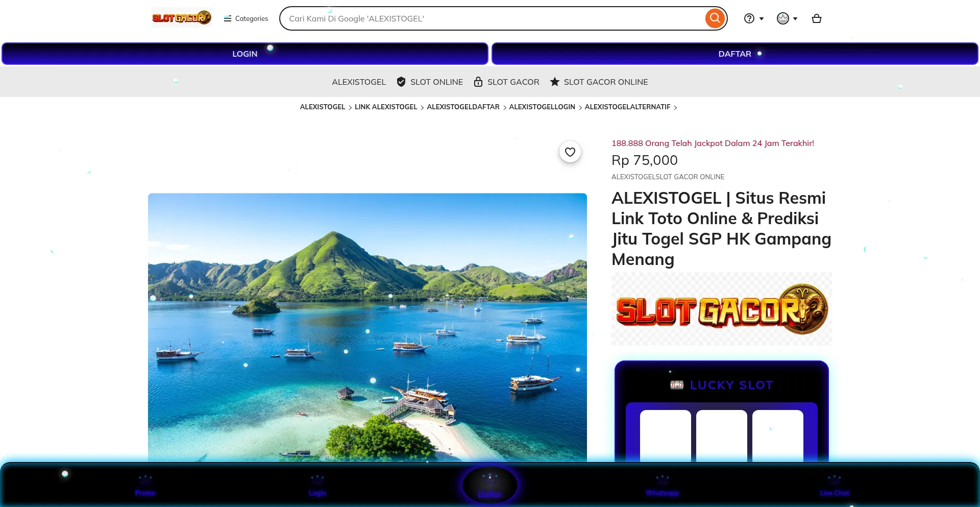The width and height of the screenshot is (980, 507).
Task: Open the ALEXISTOGELLOGIN breadcrumb
Action: click(x=542, y=107)
